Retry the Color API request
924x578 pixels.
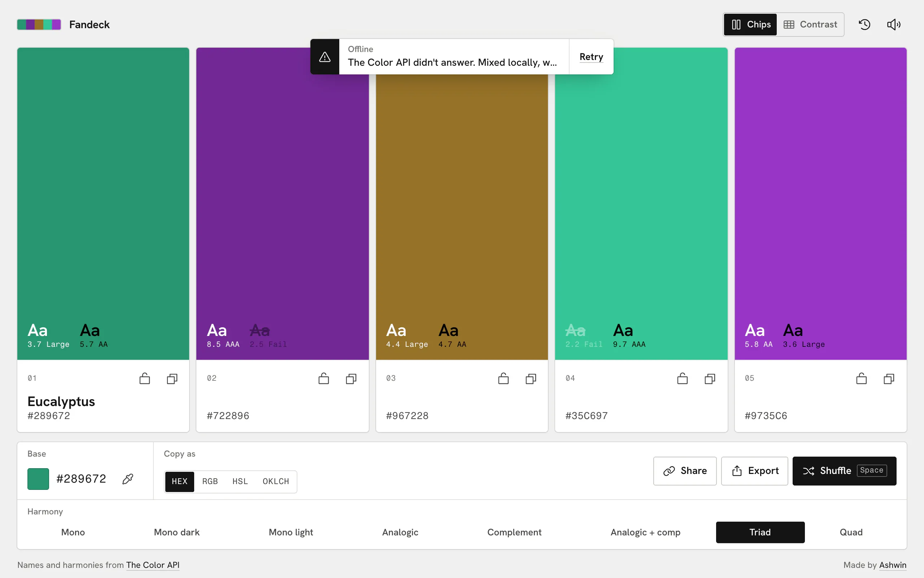[x=591, y=57]
